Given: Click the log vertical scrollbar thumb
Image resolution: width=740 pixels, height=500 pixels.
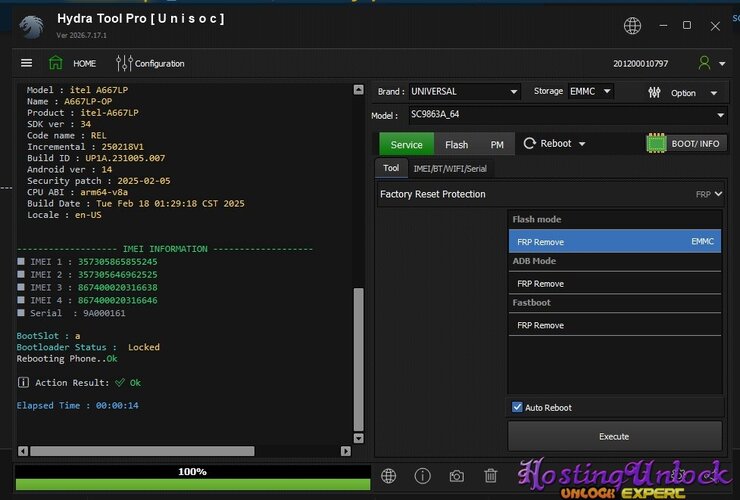Looking at the screenshot, I should [x=359, y=359].
